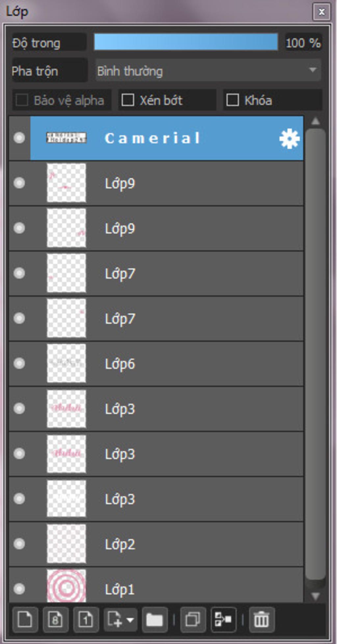
Task: Select the Lớp2 layer
Action: (x=156, y=544)
